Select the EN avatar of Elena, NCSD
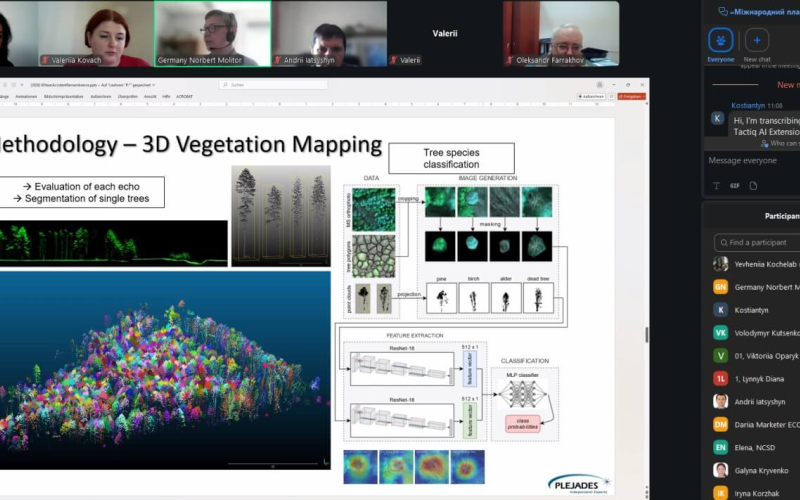 coord(720,447)
